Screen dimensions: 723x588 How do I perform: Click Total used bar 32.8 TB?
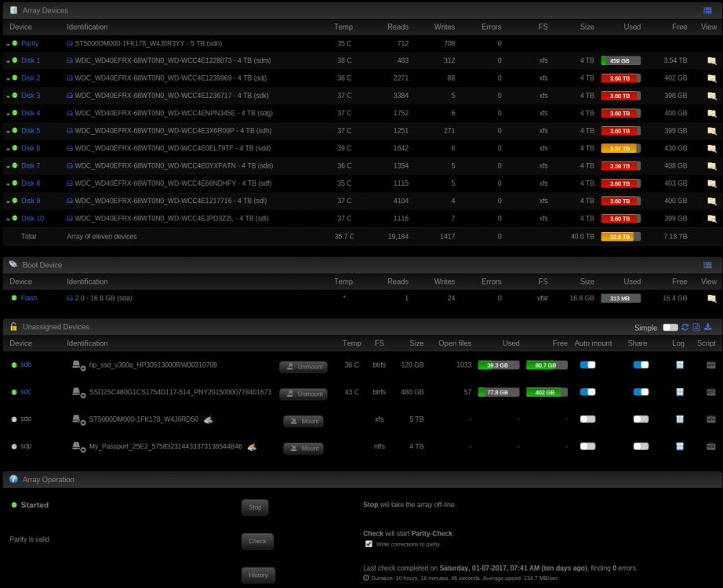pos(620,237)
